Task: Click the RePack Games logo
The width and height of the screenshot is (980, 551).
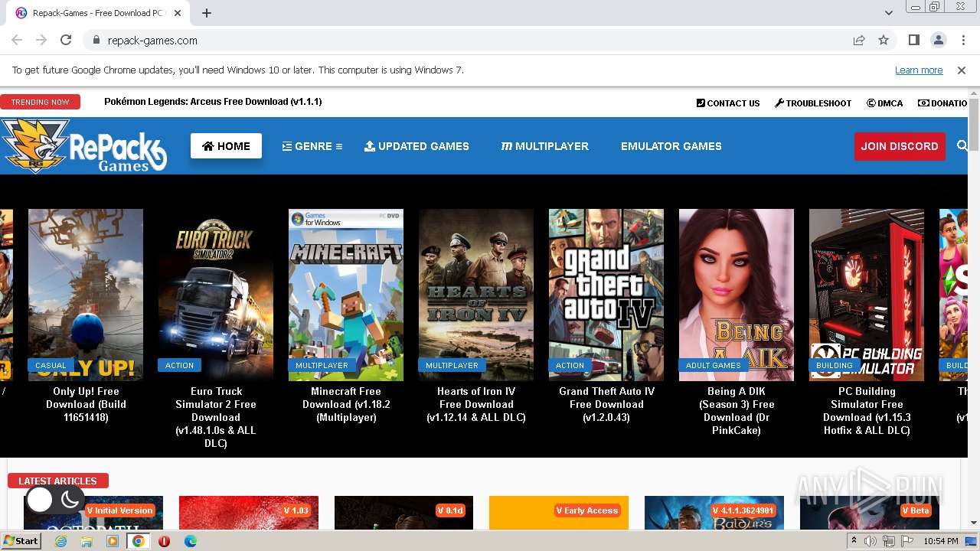Action: click(84, 145)
